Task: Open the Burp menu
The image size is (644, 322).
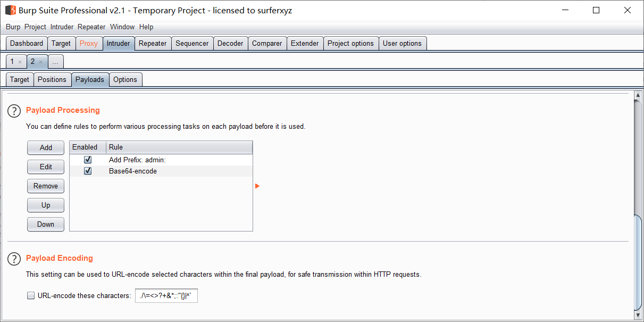Action: [13, 27]
